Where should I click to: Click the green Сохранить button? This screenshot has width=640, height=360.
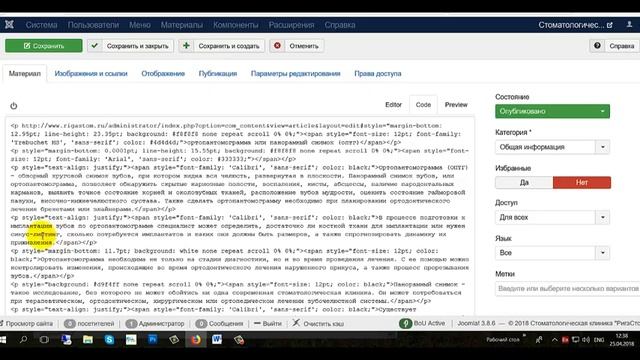click(44, 46)
